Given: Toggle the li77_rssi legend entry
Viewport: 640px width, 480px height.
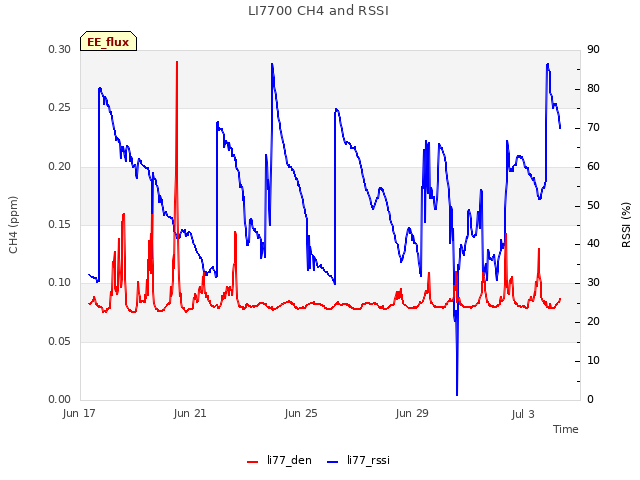Looking at the screenshot, I should tap(358, 460).
